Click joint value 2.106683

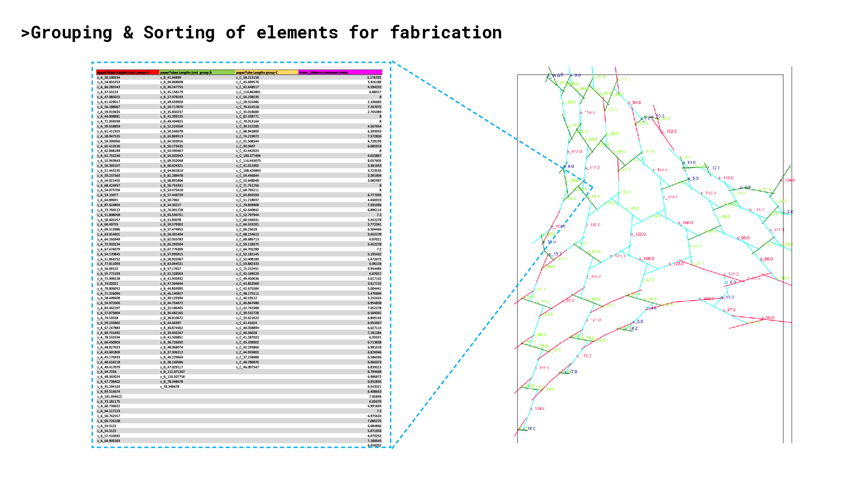point(374,102)
